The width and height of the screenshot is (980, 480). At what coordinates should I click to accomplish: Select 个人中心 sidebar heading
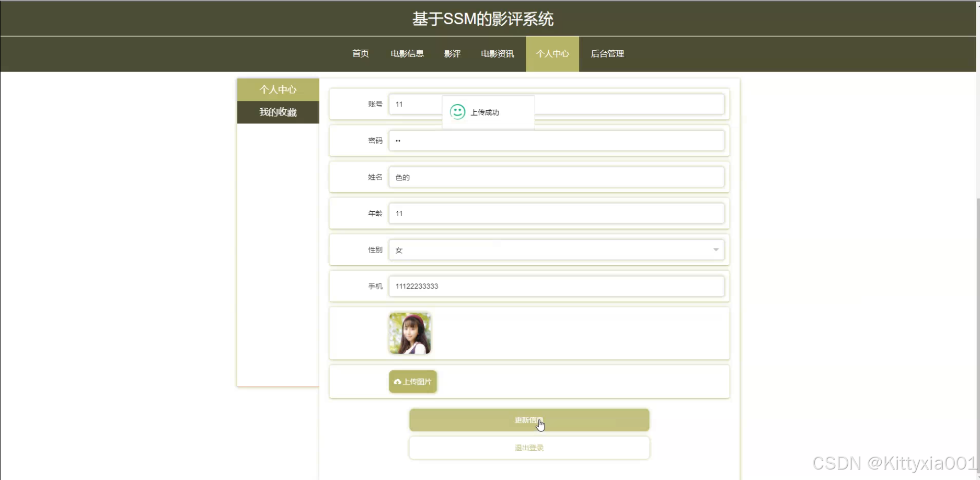click(x=278, y=89)
